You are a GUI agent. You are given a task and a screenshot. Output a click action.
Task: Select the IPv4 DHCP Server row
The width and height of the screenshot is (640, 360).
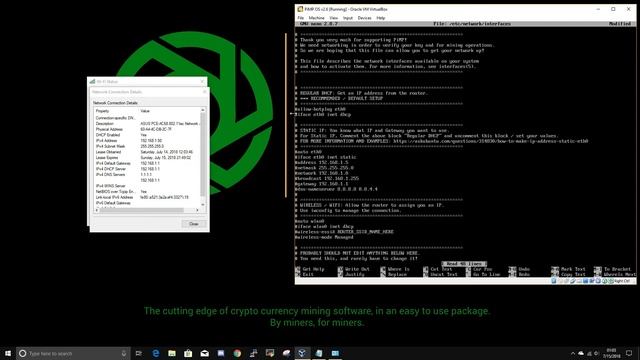[x=147, y=169]
